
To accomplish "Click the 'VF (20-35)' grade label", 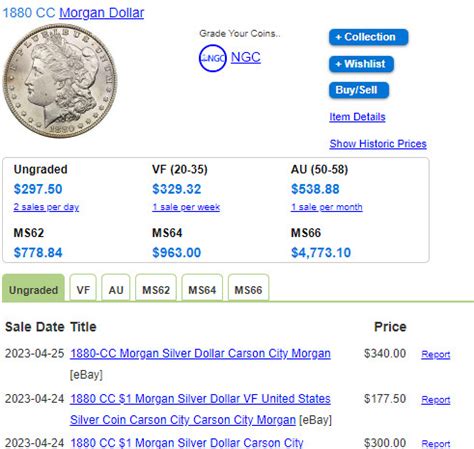I will click(180, 169).
